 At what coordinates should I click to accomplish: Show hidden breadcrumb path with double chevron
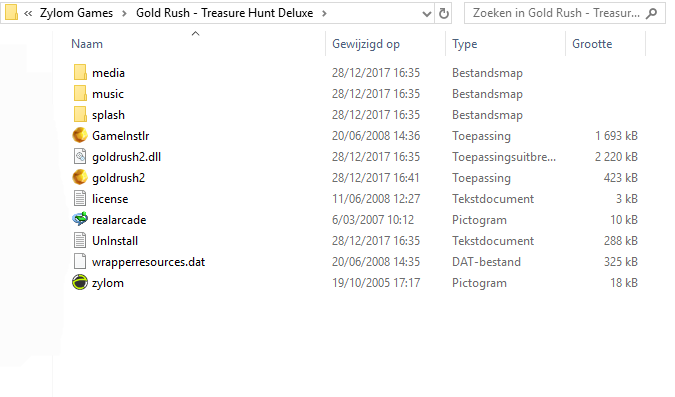tap(28, 13)
